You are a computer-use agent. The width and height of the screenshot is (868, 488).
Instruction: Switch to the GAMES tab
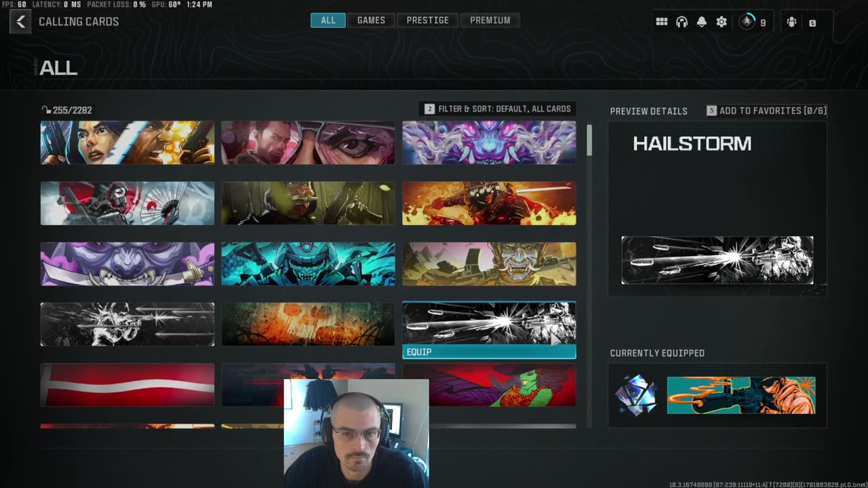[371, 20]
